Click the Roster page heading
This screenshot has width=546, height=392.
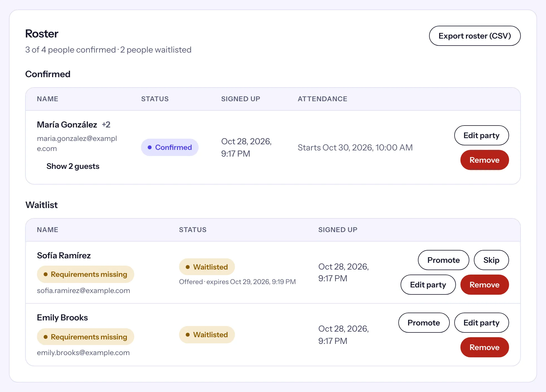pos(42,34)
